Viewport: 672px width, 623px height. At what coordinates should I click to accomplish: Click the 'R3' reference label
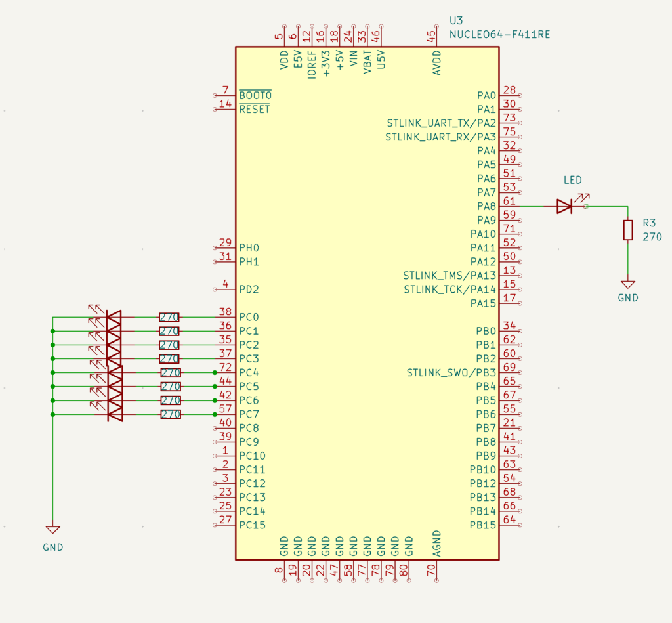pyautogui.click(x=649, y=223)
